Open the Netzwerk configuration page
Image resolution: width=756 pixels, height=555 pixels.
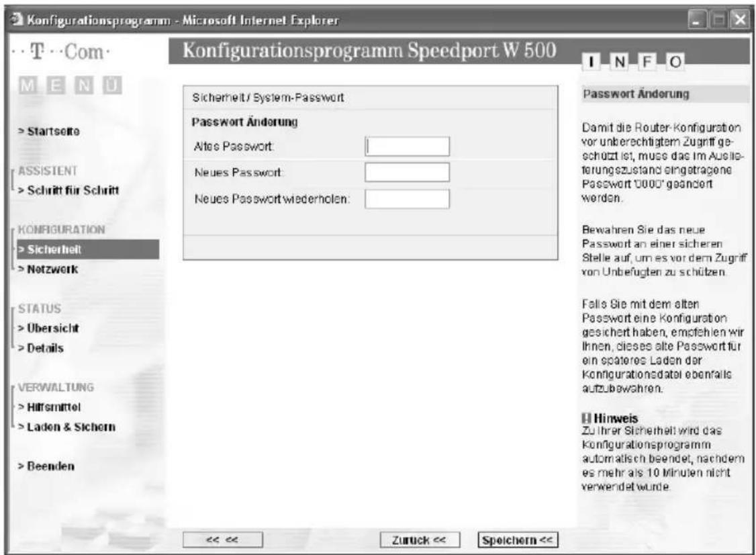(x=48, y=269)
